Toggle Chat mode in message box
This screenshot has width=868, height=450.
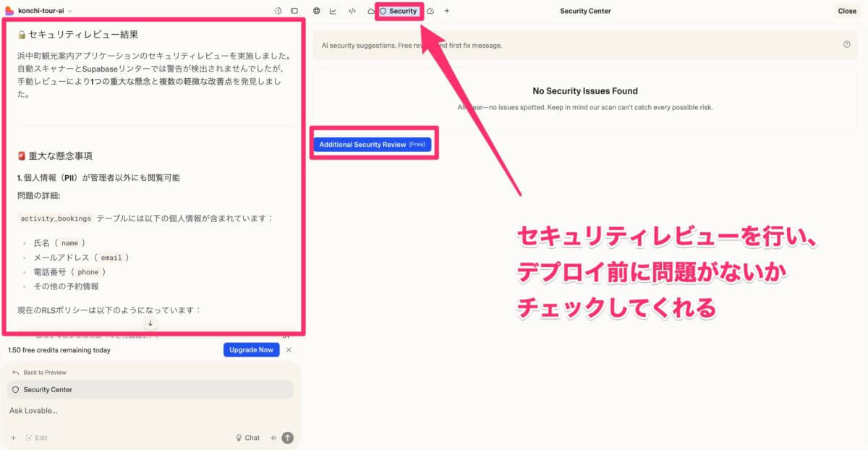pos(247,438)
